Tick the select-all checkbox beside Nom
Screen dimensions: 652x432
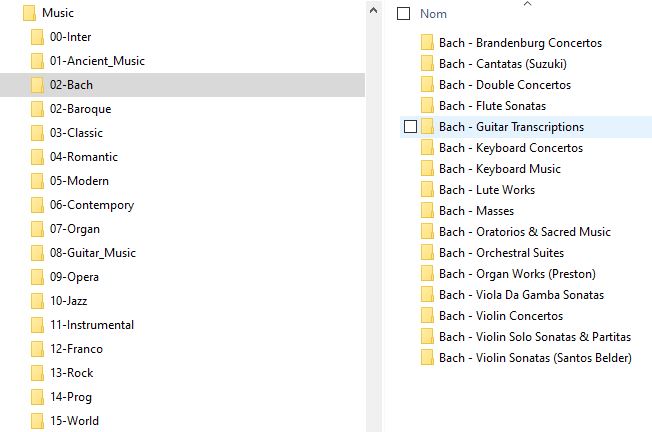pyautogui.click(x=404, y=14)
